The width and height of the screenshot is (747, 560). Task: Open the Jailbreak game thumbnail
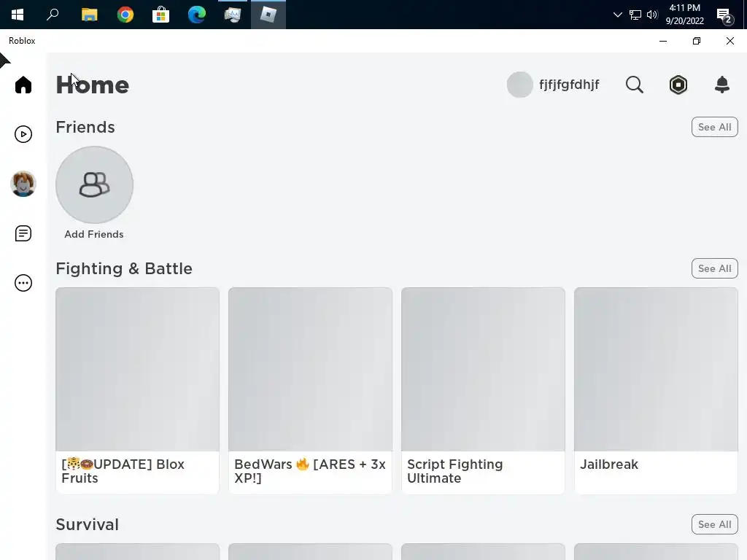tap(656, 369)
